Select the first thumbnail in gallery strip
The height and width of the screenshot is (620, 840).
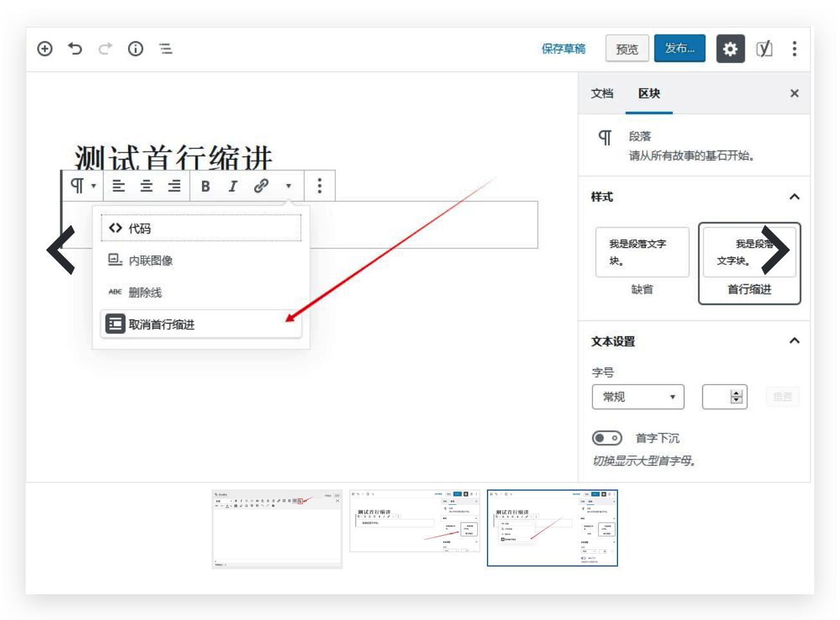(x=277, y=529)
